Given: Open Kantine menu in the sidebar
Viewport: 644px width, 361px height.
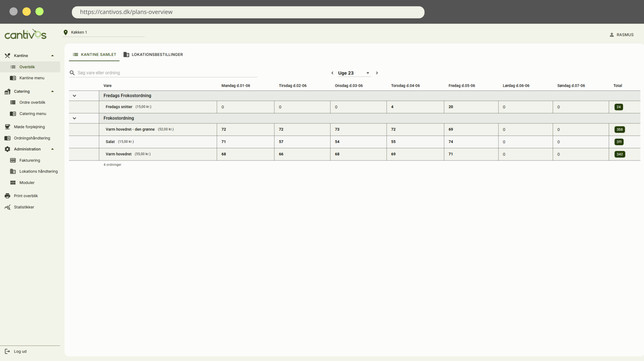Looking at the screenshot, I should pyautogui.click(x=32, y=78).
